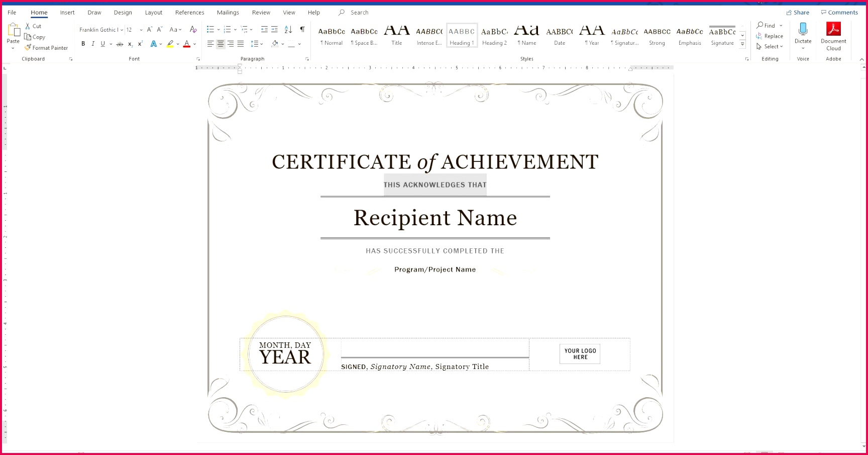Toggle Italic formatting

click(x=93, y=44)
